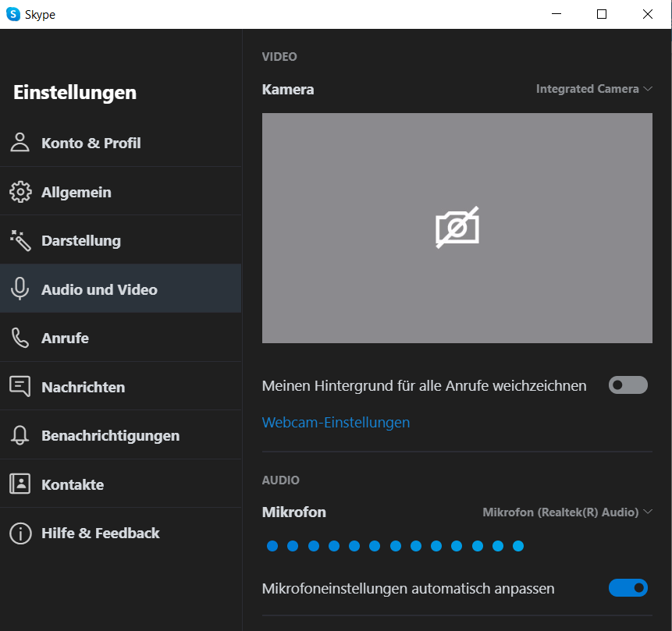Open Benachrichtigungen bell icon
The width and height of the screenshot is (672, 631).
pos(20,434)
